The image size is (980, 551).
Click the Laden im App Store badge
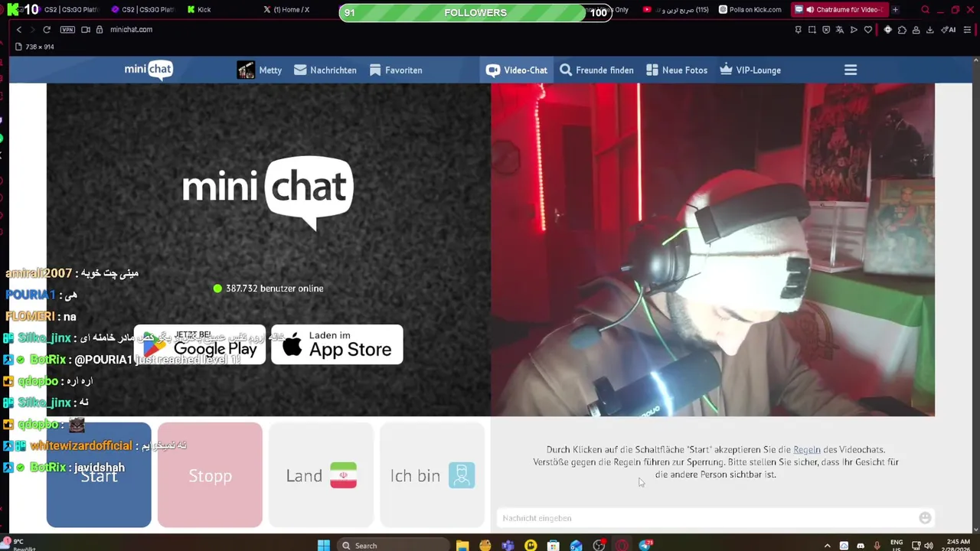[x=337, y=344]
